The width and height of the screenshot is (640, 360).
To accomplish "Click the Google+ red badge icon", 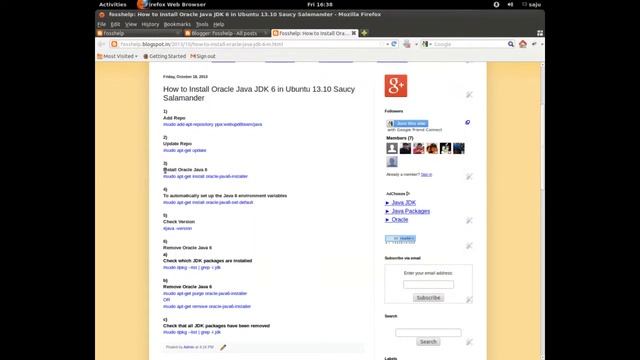I will pyautogui.click(x=396, y=86).
